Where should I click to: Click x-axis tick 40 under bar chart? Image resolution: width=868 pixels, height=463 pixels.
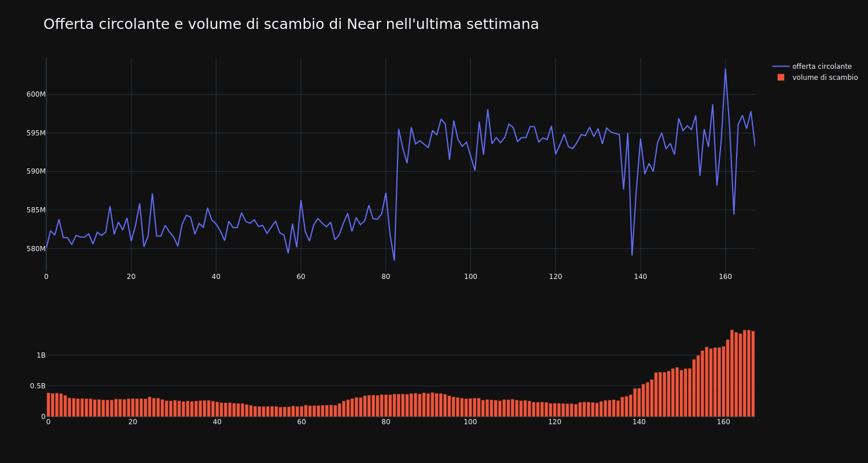coord(217,422)
